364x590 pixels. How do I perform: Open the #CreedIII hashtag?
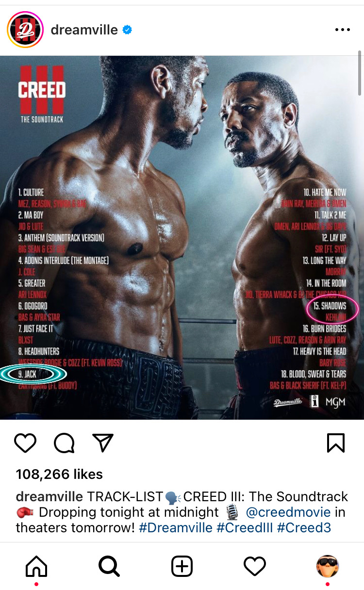pyautogui.click(x=245, y=527)
